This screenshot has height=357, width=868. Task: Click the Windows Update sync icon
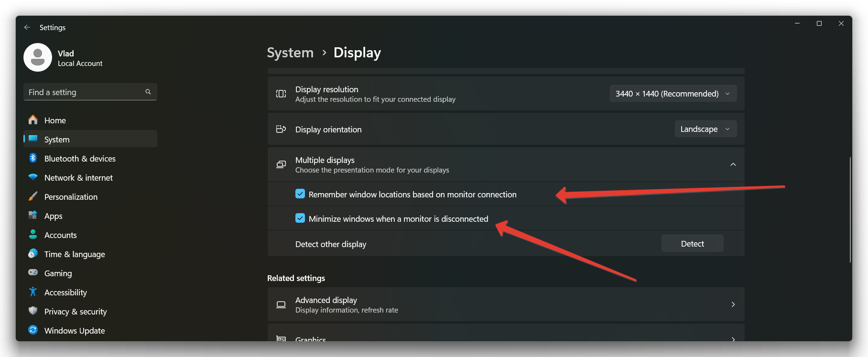tap(33, 330)
